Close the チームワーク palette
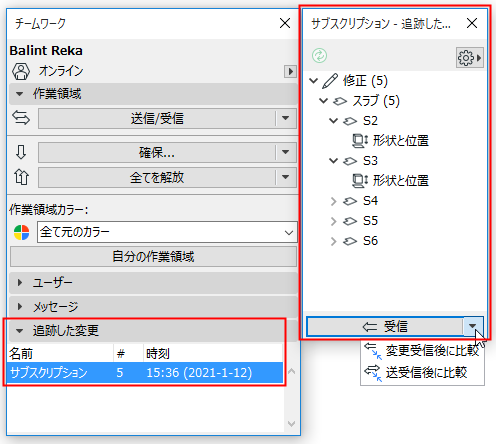496x444 pixels. pyautogui.click(x=285, y=23)
